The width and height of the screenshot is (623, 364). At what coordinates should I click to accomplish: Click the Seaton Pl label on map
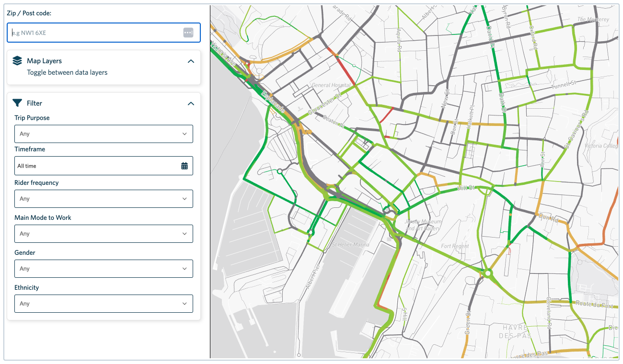click(x=334, y=121)
